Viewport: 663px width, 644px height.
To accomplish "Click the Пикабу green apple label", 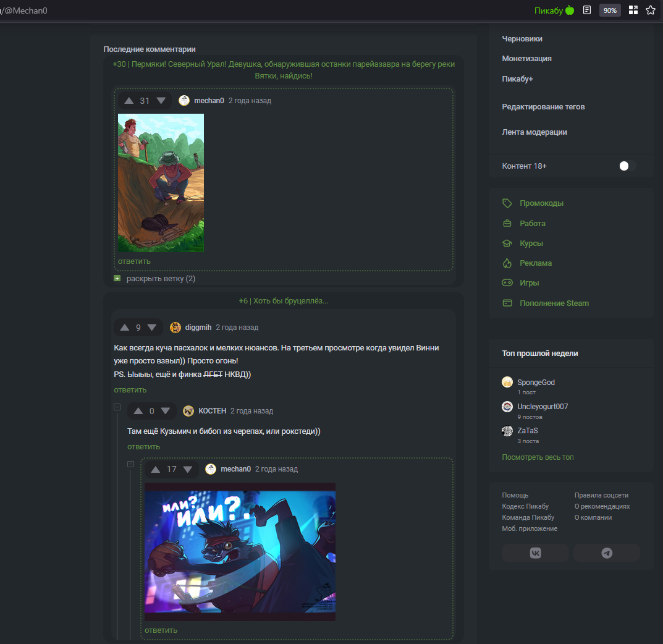I will tap(554, 10).
